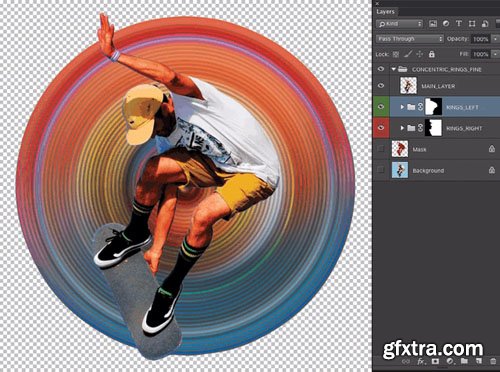
Task: Collapse the CONCENTRIC_RINGS_FINE group
Action: click(394, 69)
